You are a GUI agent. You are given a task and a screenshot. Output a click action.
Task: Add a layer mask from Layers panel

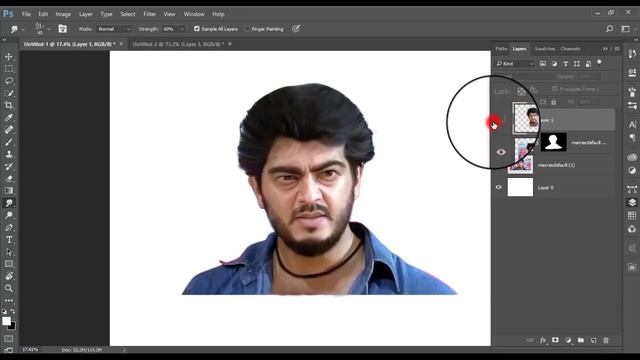tap(555, 340)
